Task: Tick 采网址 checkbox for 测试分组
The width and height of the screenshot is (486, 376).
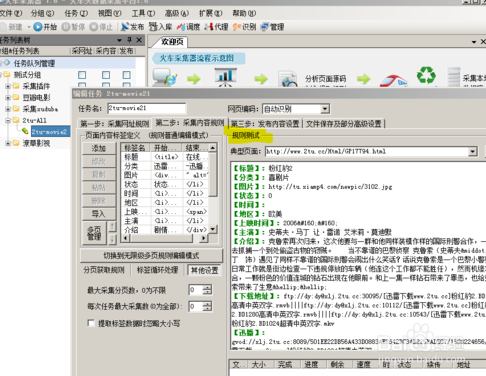Action: click(x=82, y=75)
